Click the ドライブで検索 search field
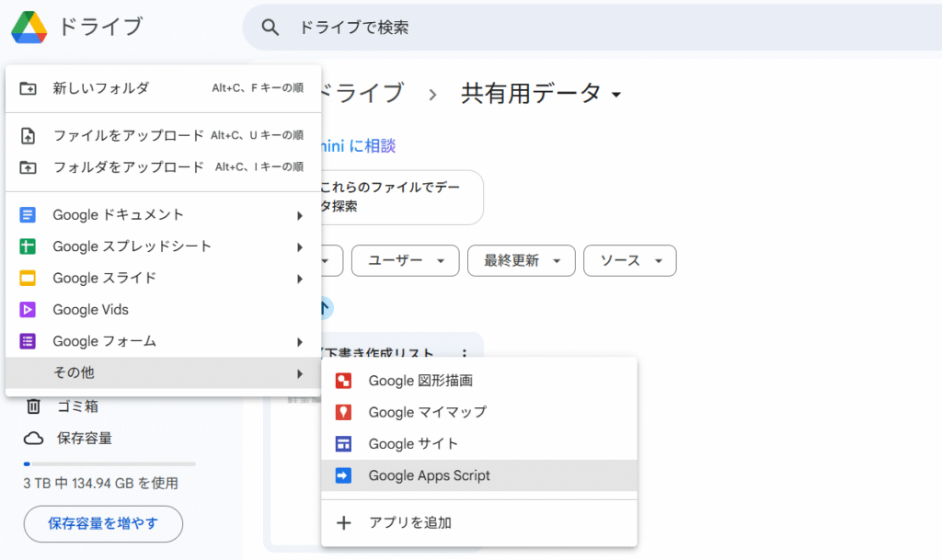The image size is (942, 560). click(552, 28)
